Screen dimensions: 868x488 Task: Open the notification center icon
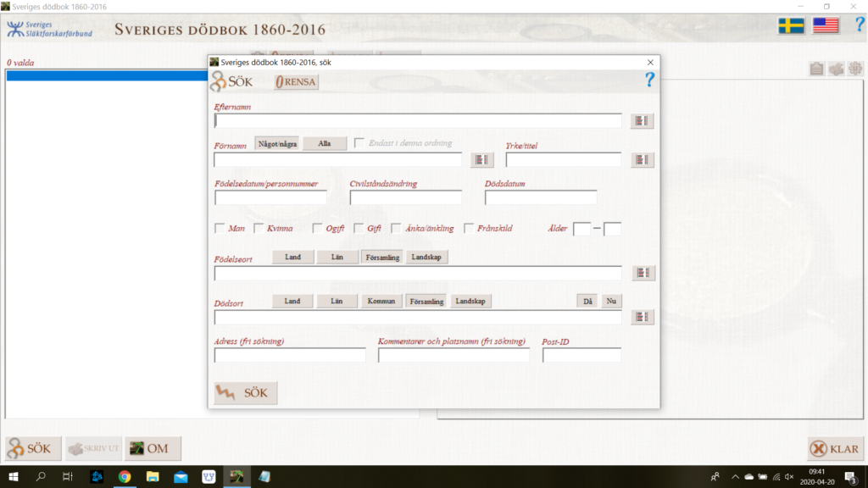[851, 476]
